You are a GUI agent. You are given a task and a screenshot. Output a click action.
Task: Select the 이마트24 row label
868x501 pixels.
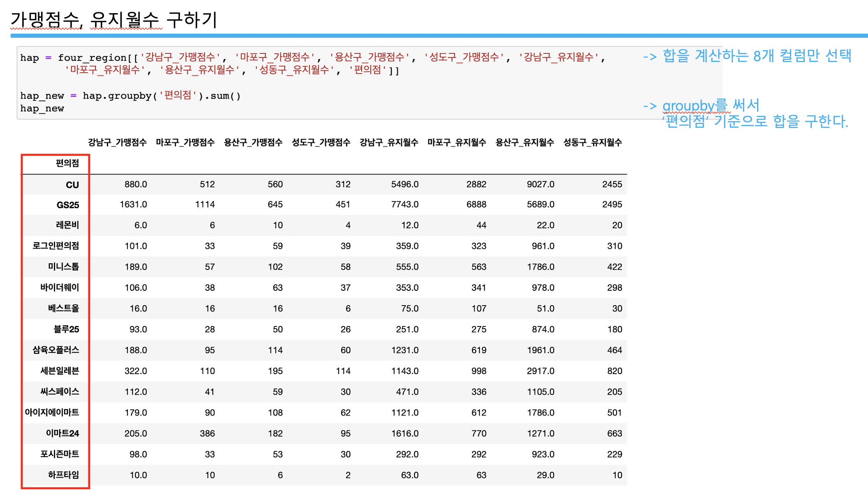coord(62,433)
